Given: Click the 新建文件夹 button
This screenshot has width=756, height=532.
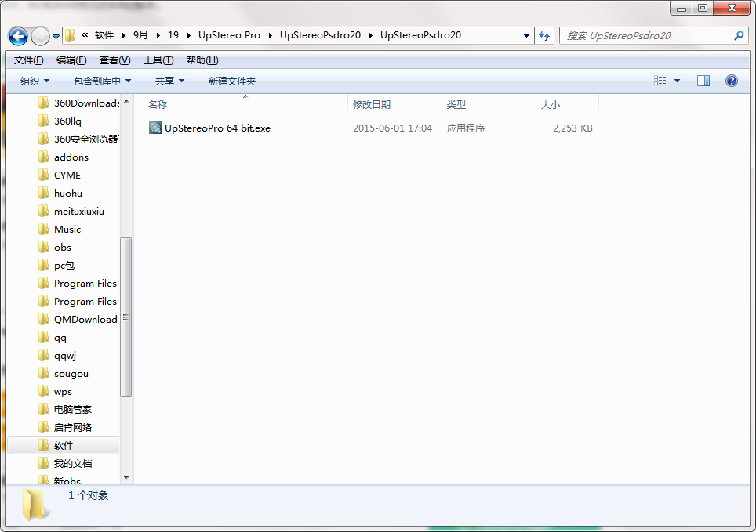Looking at the screenshot, I should 232,81.
